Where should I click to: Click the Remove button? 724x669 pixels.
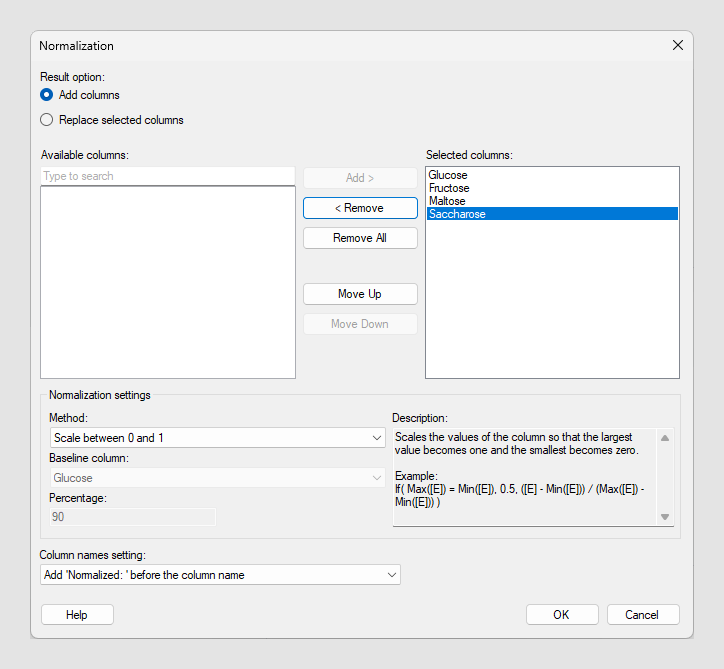click(360, 208)
